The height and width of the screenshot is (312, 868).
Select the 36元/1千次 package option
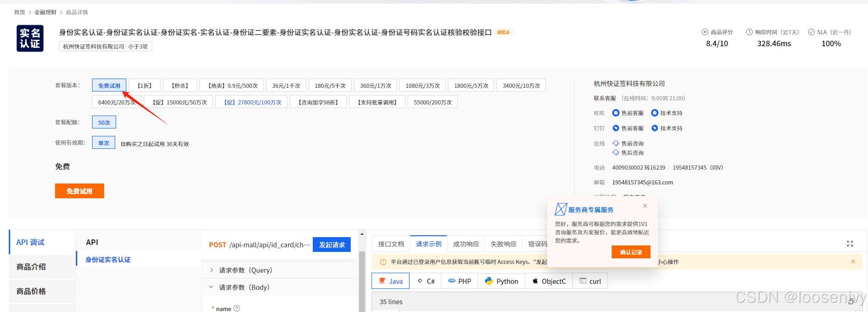tap(286, 86)
